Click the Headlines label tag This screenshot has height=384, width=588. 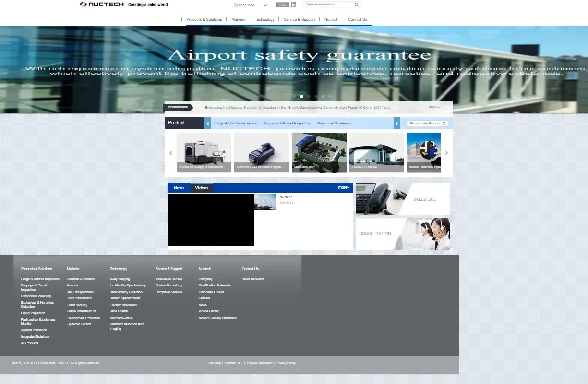point(178,107)
